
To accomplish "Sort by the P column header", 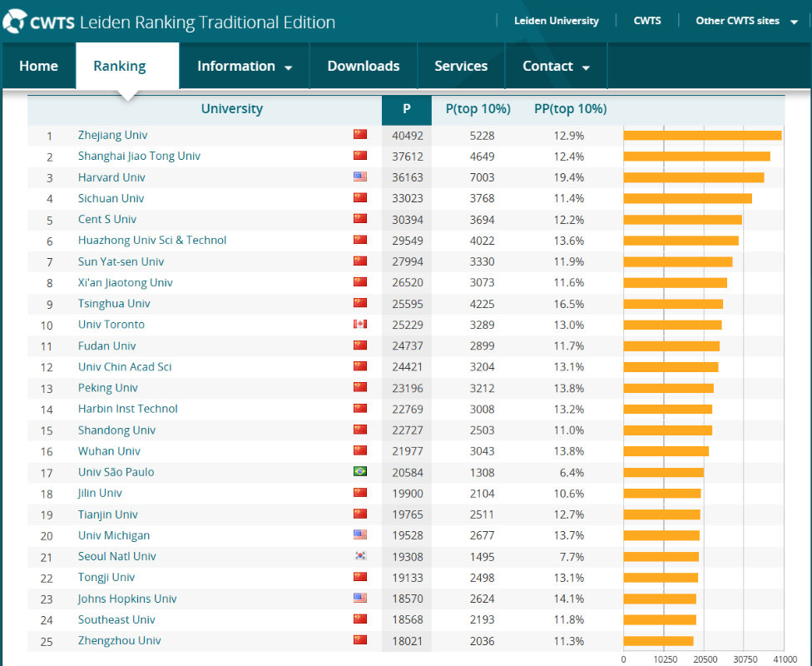I will click(x=406, y=109).
